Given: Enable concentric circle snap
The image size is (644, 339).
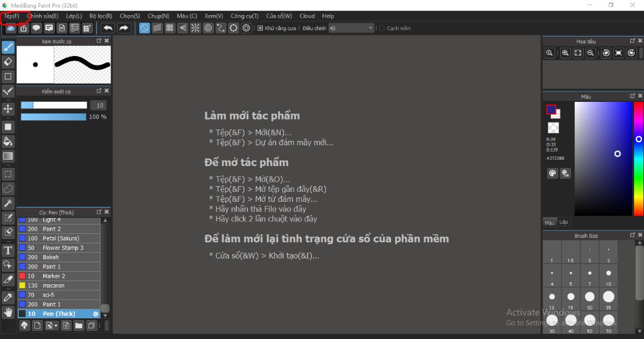Looking at the screenshot, I should tap(208, 28).
